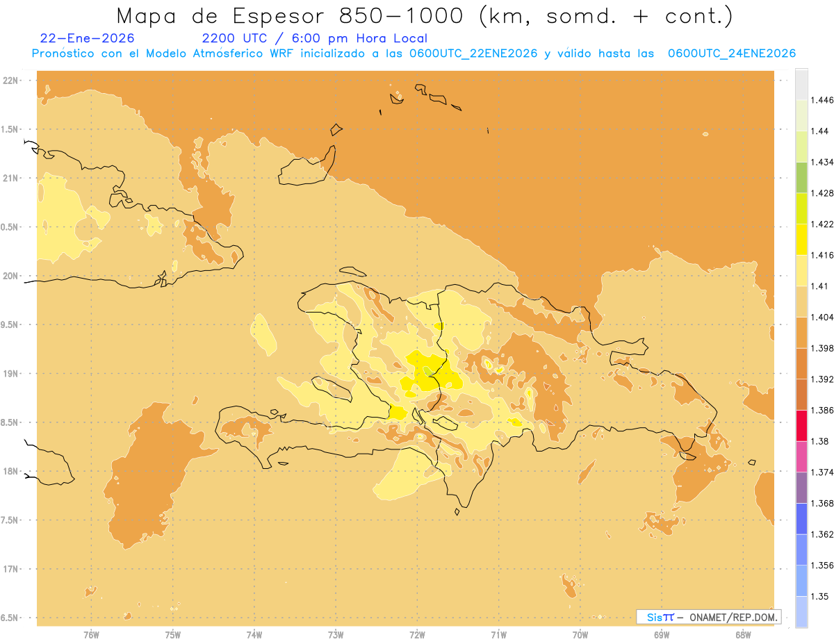Click the 1.434 color scale value
The height and width of the screenshot is (644, 834).
(x=824, y=162)
